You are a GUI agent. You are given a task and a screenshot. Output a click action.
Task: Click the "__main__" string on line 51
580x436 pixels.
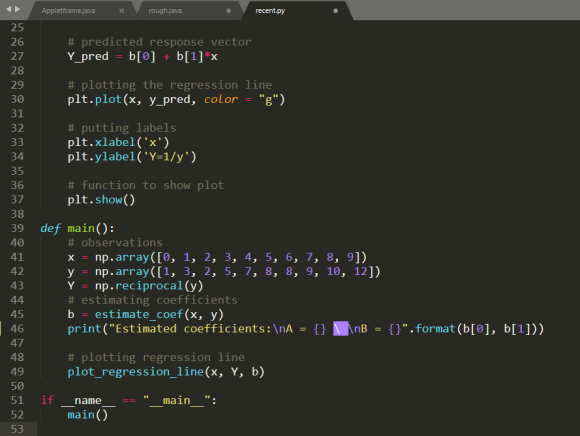(177, 400)
